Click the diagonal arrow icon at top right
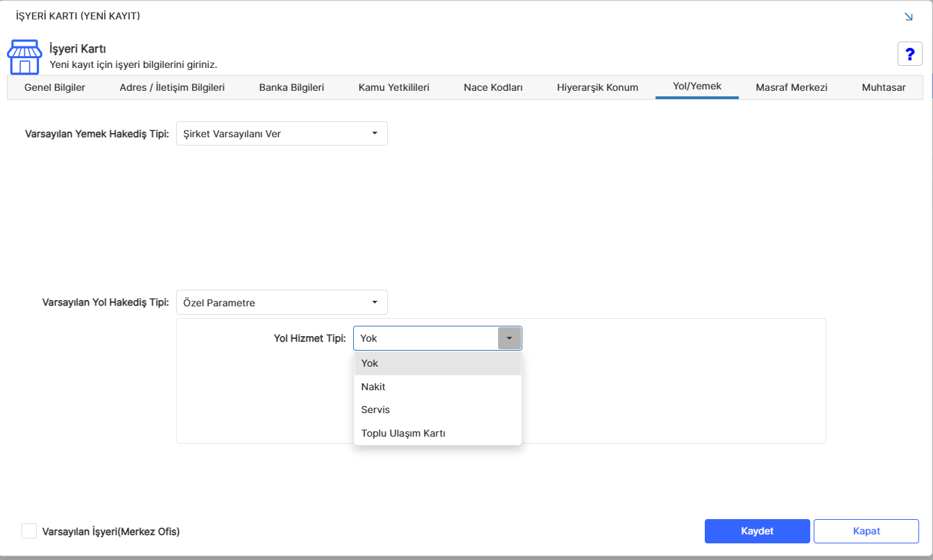The image size is (933, 560). (909, 17)
